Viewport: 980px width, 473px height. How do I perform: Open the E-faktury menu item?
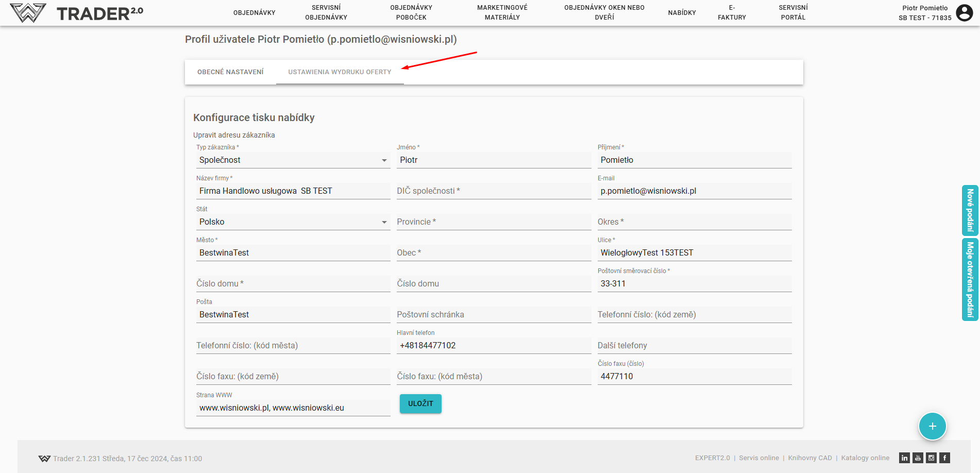point(732,13)
